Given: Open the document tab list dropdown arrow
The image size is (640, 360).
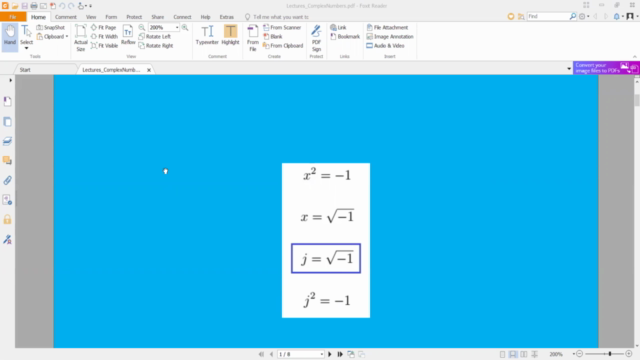Looking at the screenshot, I should coord(569,69).
